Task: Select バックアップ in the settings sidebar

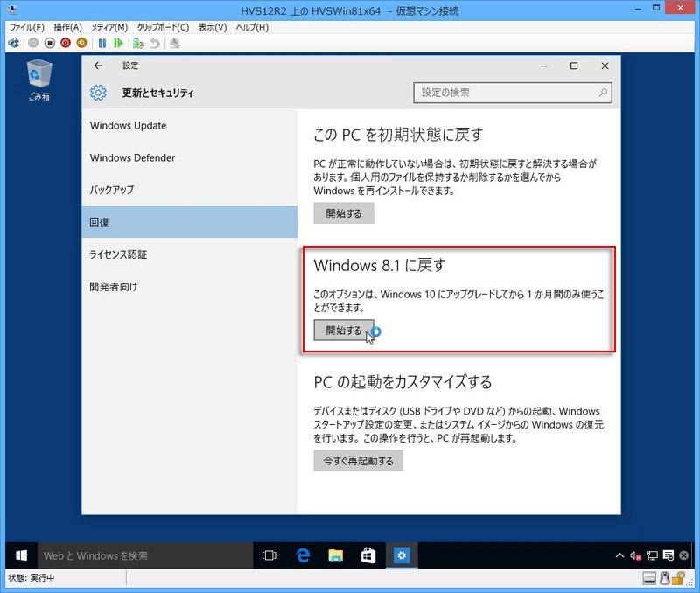Action: (112, 190)
